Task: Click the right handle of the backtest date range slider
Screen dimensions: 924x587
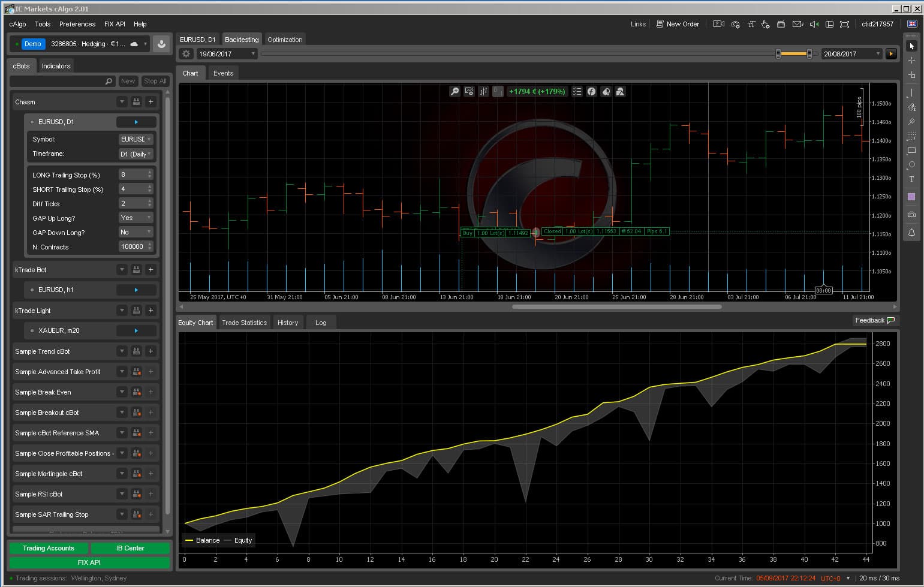Action: [809, 54]
